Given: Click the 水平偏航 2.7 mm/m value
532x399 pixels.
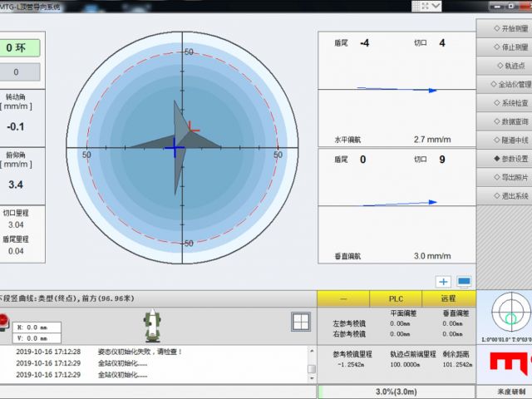Looking at the screenshot, I should coord(432,140).
